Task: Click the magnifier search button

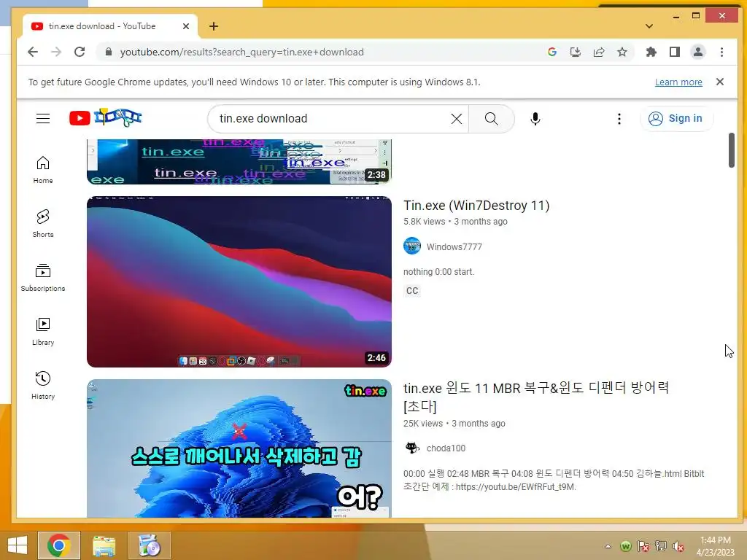Action: click(x=491, y=119)
